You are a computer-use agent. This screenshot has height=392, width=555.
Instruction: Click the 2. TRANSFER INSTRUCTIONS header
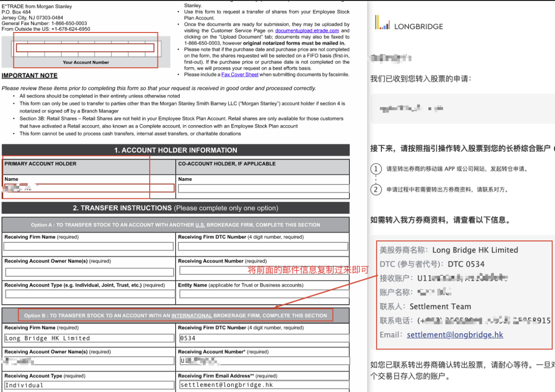(176, 208)
